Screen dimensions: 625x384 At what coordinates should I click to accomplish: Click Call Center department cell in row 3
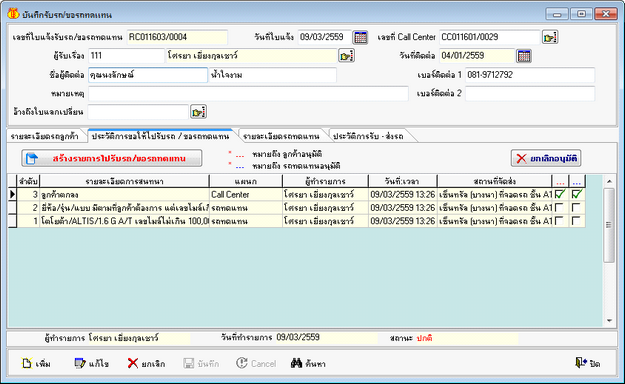coord(246,195)
